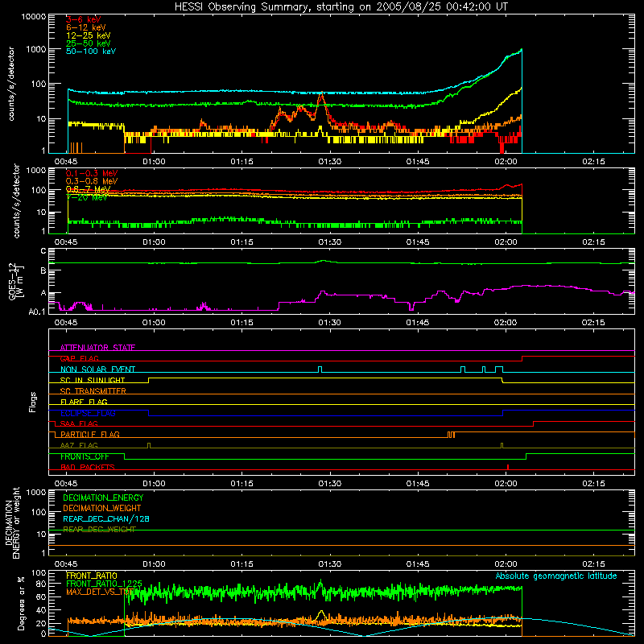Click the DECIMATION_ENERGY legend label
The width and height of the screenshot is (644, 644).
[103, 497]
